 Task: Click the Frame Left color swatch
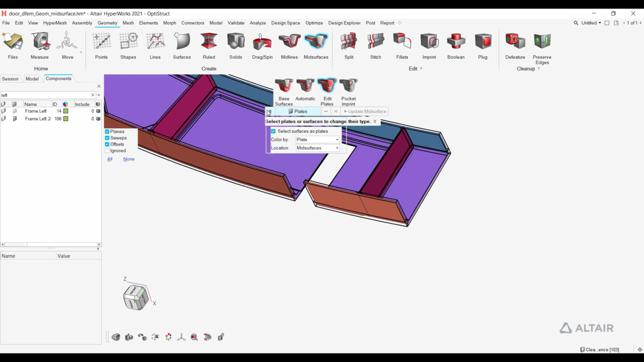click(65, 111)
